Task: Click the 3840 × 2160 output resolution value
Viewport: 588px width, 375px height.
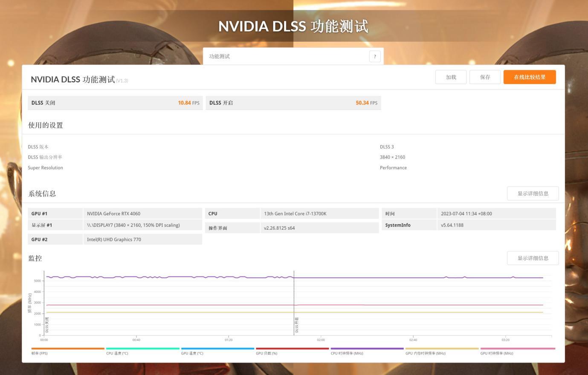Action: (x=392, y=157)
